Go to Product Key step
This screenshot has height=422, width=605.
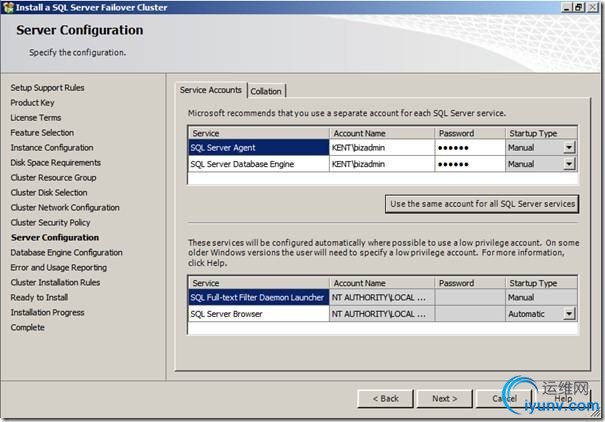pos(32,103)
